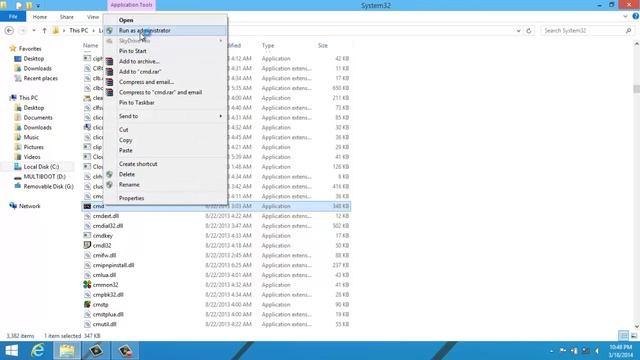Select MULTIBOOT (D:) drive
Screen dimensions: 640x360
tap(44, 177)
